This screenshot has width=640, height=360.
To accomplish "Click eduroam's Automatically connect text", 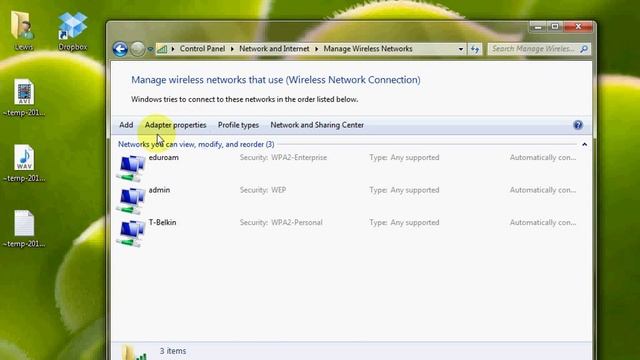I will [543, 157].
